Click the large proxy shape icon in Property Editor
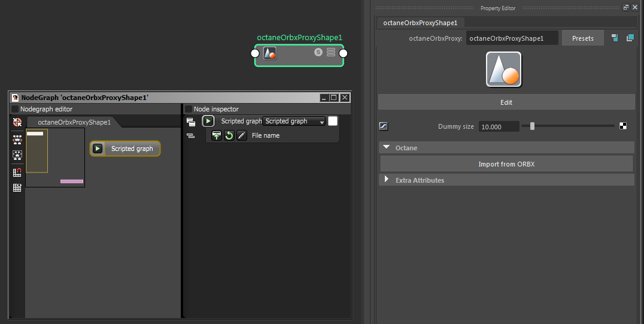The image size is (644, 324). coord(504,69)
